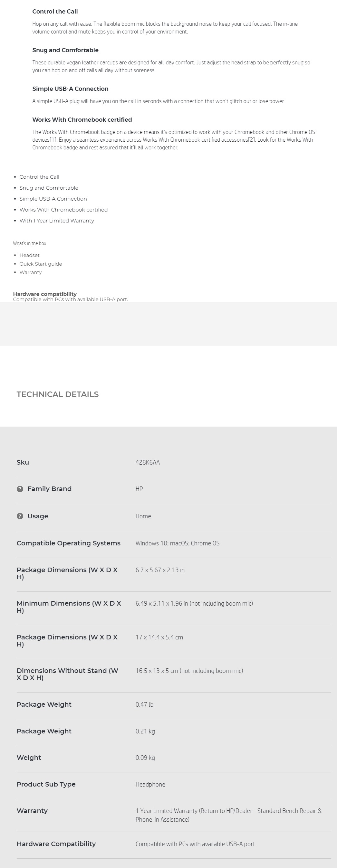The image size is (337, 868).
Task: Click the Hardware compatibility bold heading
Action: click(x=45, y=294)
